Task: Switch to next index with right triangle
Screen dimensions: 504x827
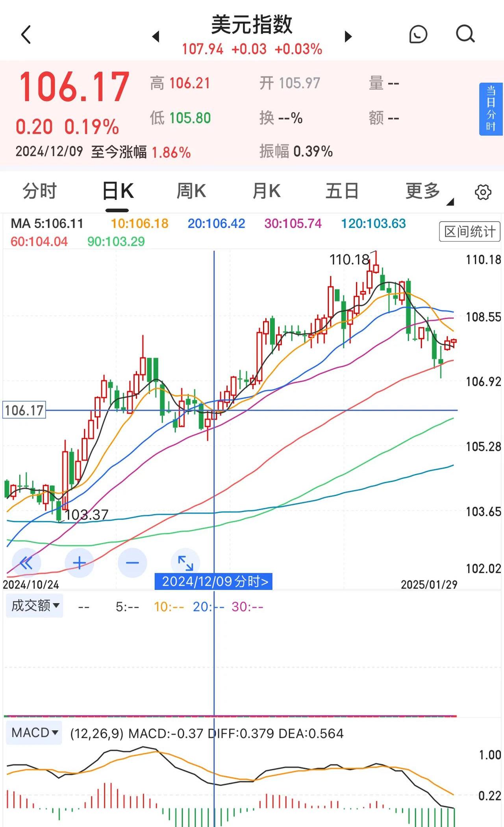Action: [x=348, y=37]
